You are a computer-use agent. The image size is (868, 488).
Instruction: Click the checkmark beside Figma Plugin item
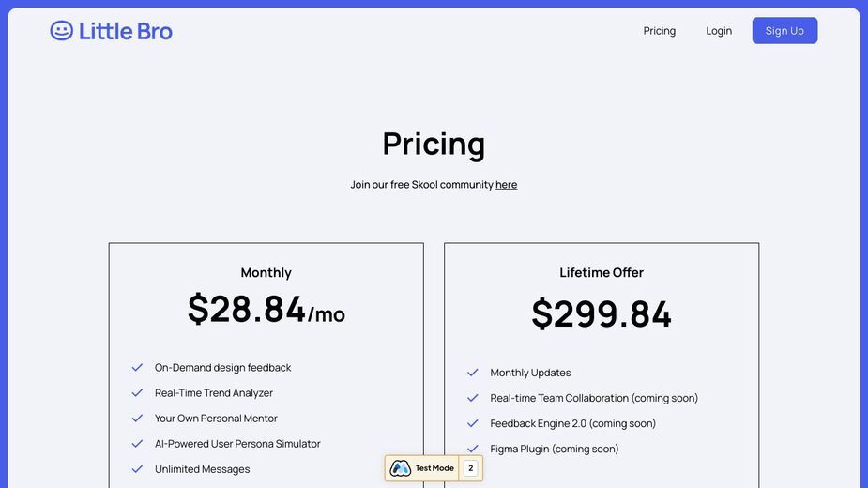click(x=473, y=449)
